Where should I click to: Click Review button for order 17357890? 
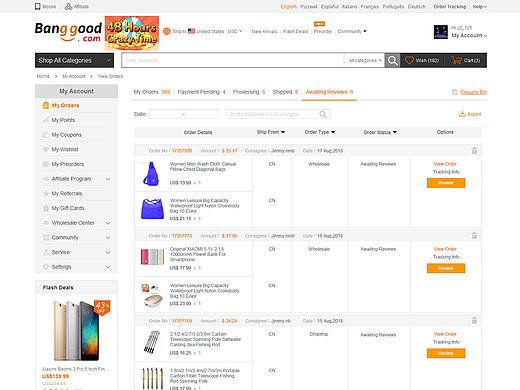pyautogui.click(x=446, y=183)
